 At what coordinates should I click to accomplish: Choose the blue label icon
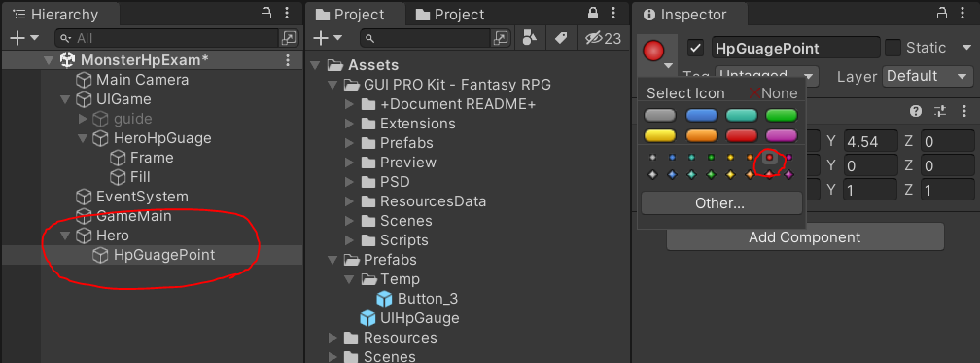(x=701, y=115)
